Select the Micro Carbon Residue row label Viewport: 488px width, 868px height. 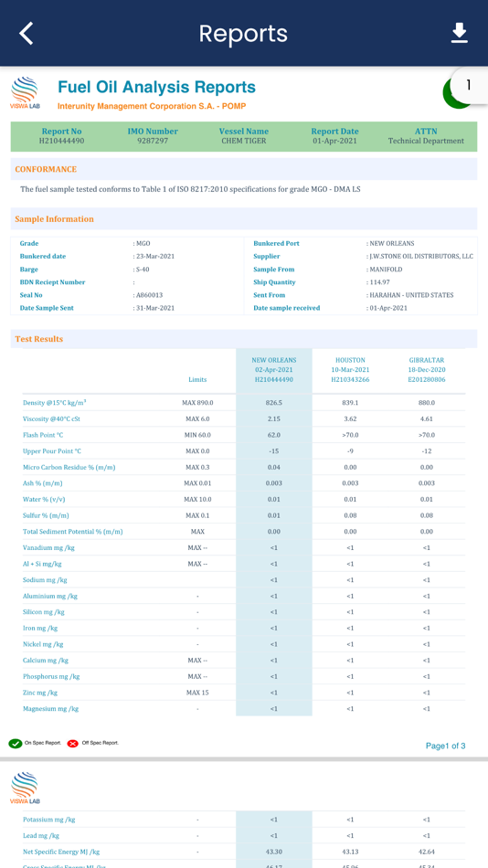pyautogui.click(x=69, y=467)
